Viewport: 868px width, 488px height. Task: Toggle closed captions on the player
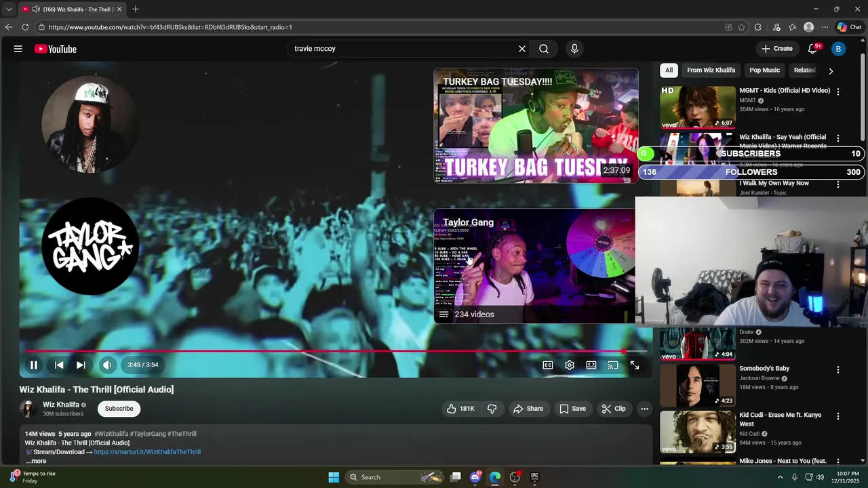[548, 365]
